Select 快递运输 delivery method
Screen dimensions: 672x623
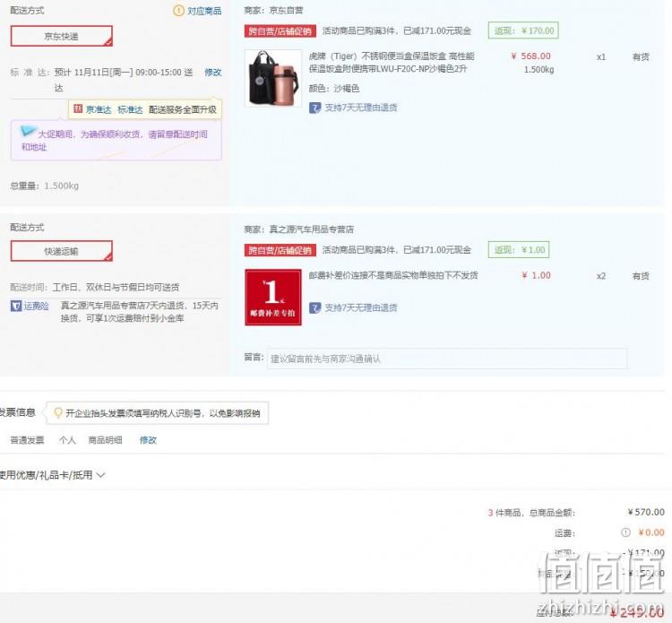(x=62, y=251)
